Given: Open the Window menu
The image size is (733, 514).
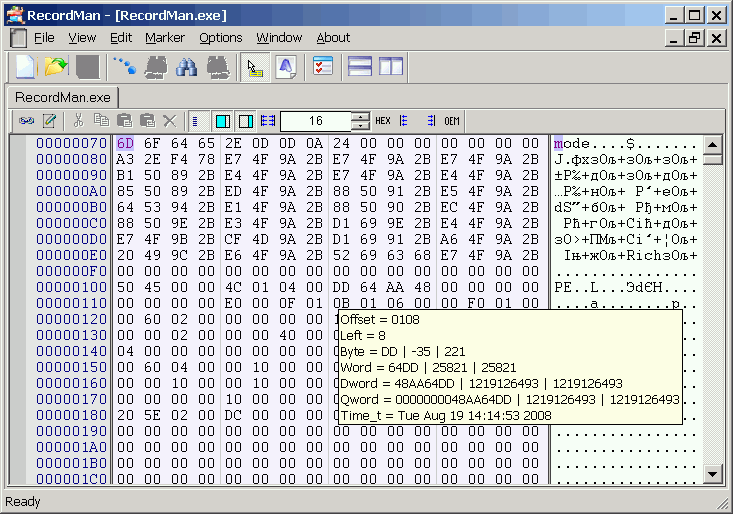Looking at the screenshot, I should 279,38.
